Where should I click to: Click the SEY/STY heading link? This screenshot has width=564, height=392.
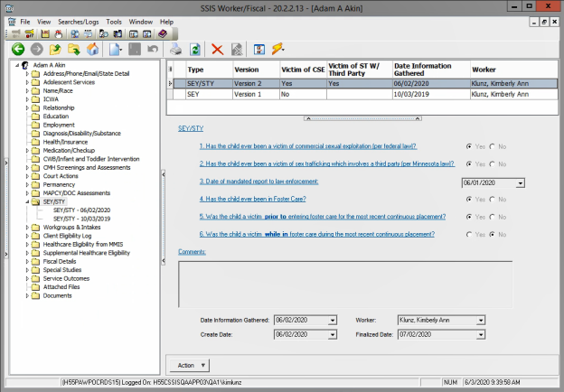coord(191,128)
